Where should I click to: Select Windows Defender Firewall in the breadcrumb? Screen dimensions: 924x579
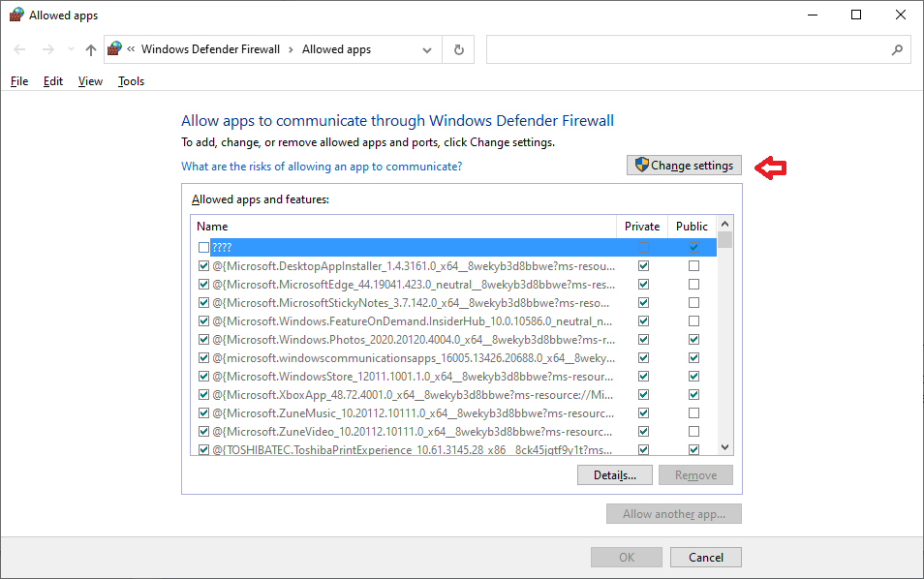[210, 49]
